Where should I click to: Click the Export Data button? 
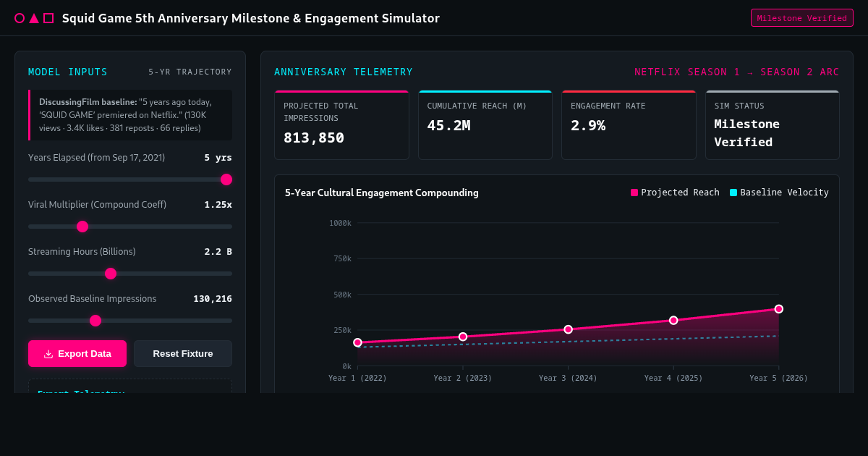click(x=77, y=354)
